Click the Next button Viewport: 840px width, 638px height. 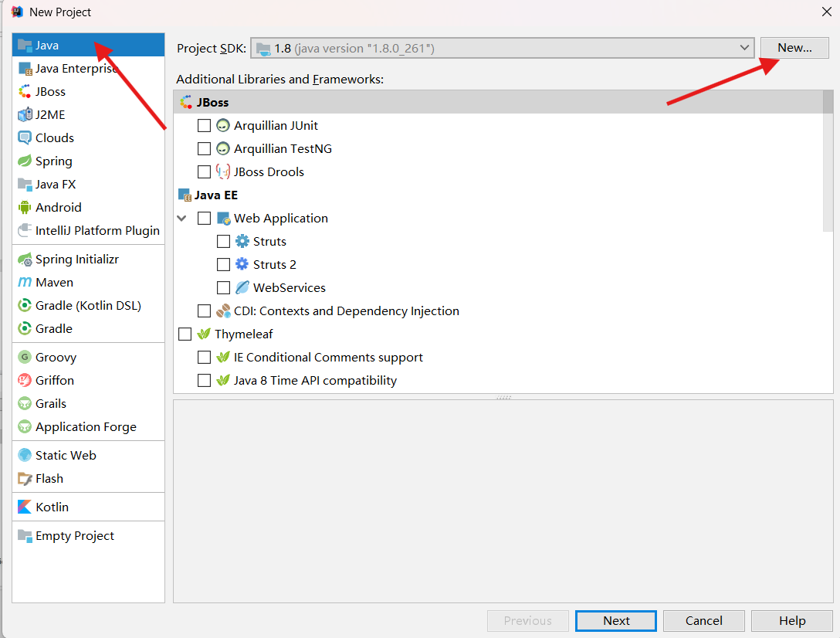point(616,621)
